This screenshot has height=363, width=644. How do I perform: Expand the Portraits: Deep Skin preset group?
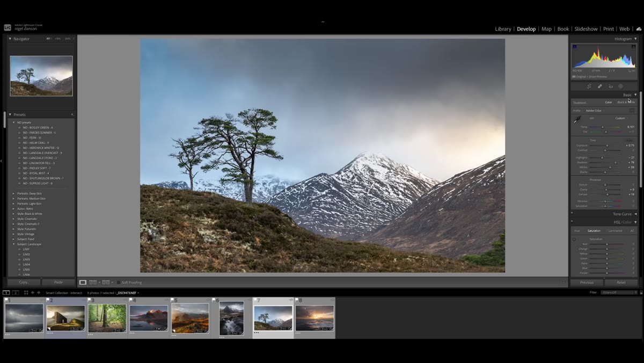pos(14,193)
